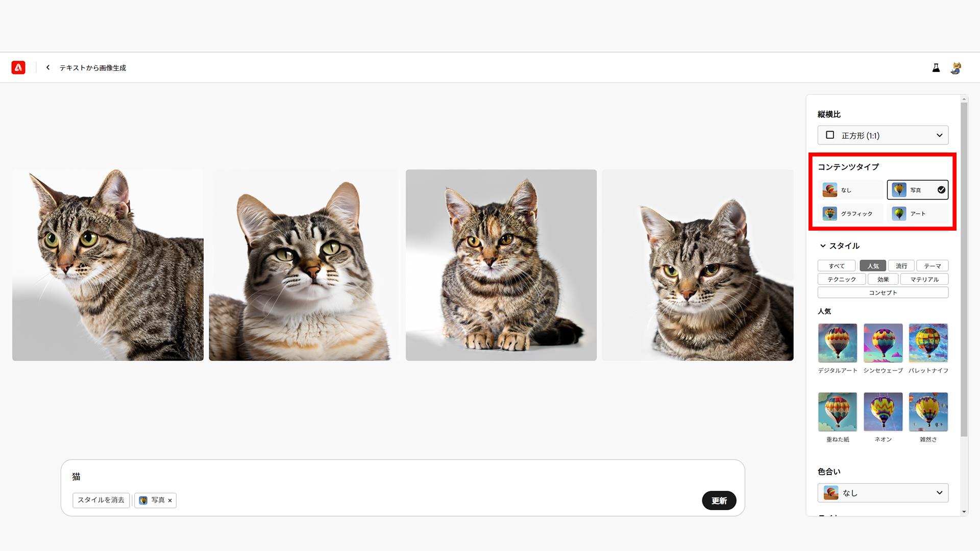This screenshot has height=551, width=980.
Task: Open the 縦横比 正方形 (1:1) dropdown
Action: [883, 135]
